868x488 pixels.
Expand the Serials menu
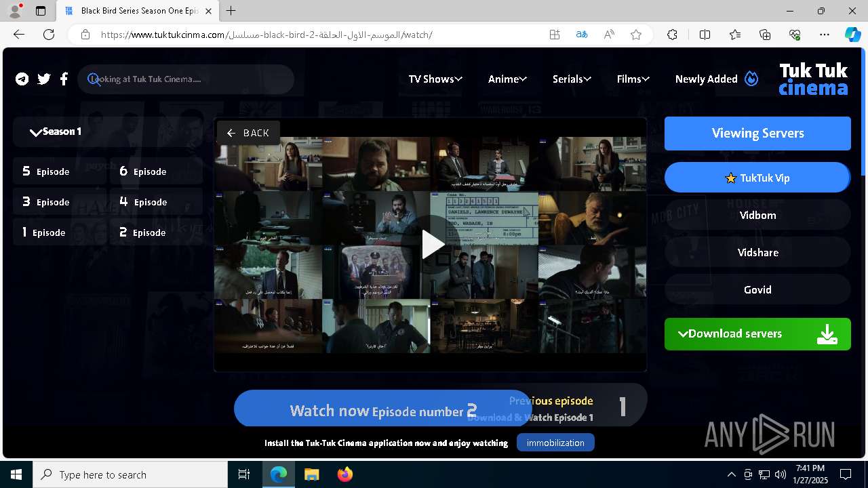[x=572, y=79]
